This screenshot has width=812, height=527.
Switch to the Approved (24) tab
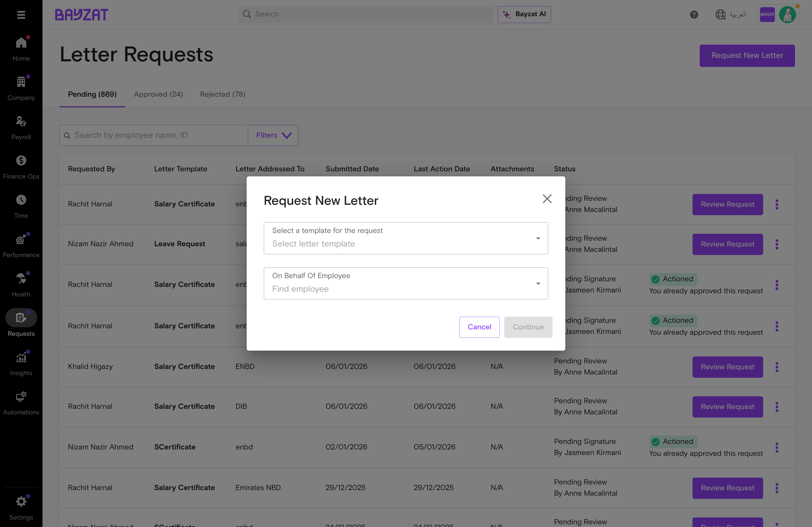[x=158, y=94]
